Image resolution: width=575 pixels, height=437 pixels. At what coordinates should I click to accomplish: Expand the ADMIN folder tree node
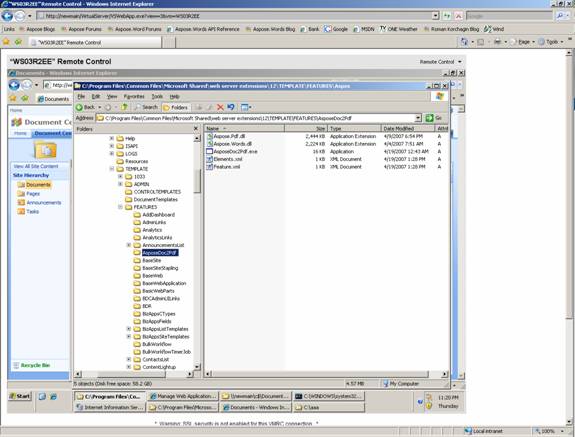(120, 184)
